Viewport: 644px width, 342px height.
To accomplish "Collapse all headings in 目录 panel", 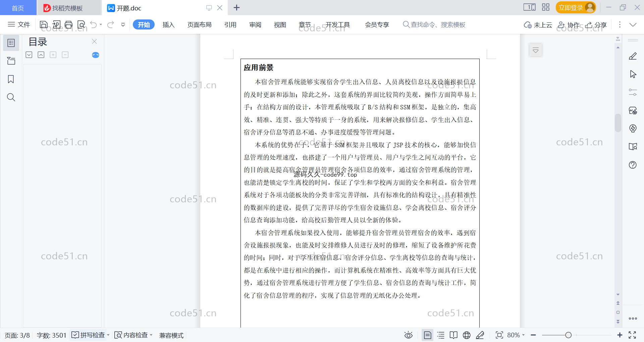I will pyautogui.click(x=41, y=55).
